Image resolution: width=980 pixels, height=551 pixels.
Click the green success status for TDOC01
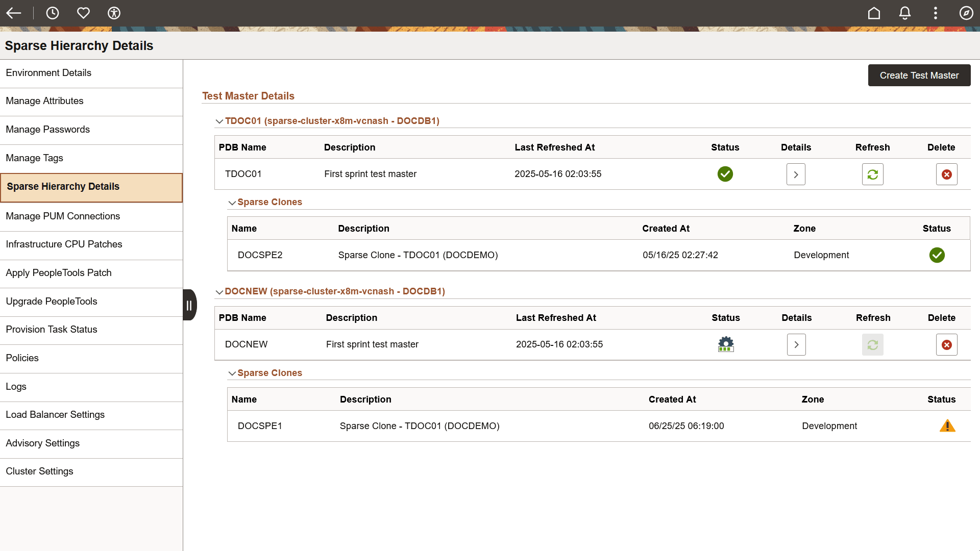pos(725,174)
